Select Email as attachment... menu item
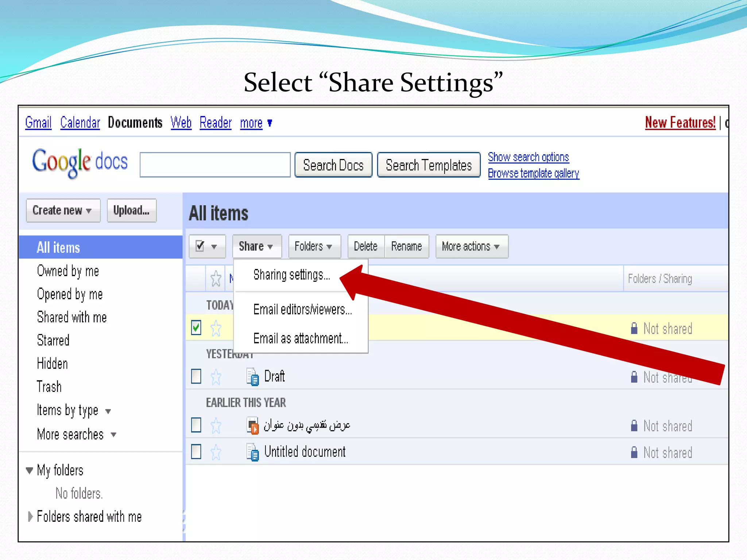Viewport: 747px width, 560px height. click(301, 338)
